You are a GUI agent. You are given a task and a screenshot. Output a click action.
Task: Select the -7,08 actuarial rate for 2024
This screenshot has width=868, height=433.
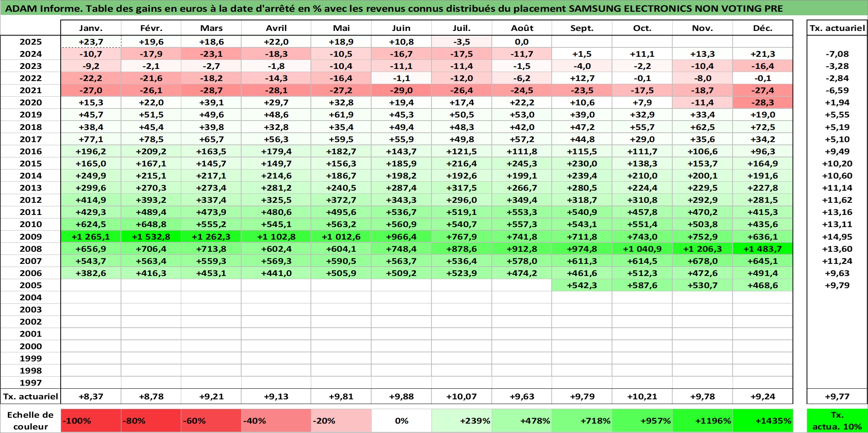click(x=837, y=54)
